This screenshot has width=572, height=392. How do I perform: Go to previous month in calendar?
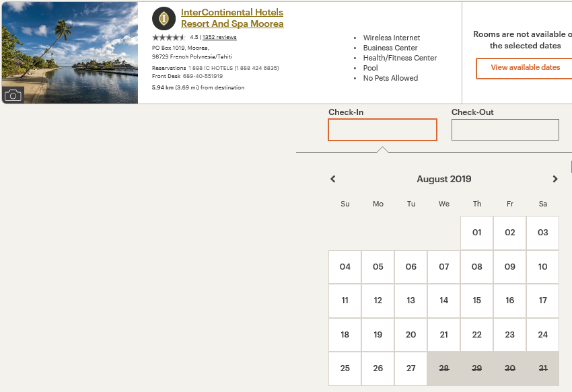[x=332, y=179]
